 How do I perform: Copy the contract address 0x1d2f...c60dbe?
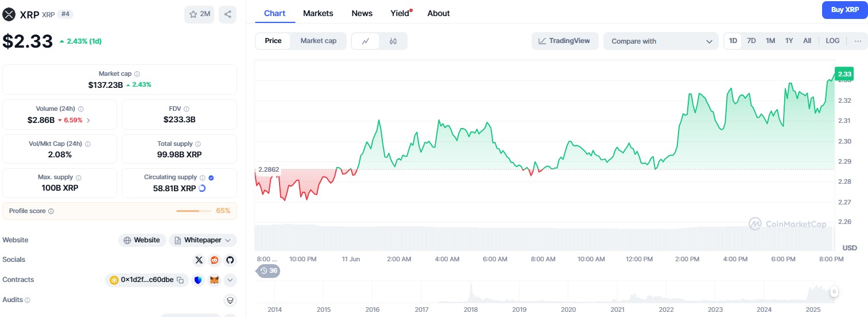180,280
